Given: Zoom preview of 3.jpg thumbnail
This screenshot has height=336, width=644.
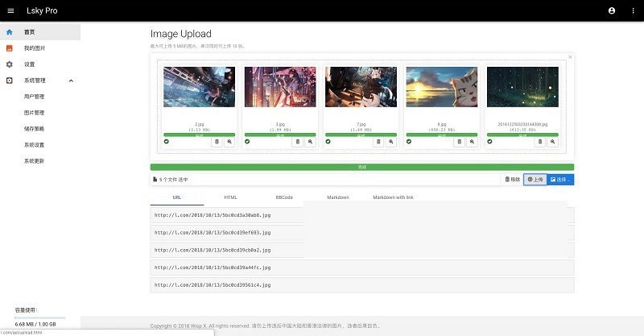Looking at the screenshot, I should (310, 141).
